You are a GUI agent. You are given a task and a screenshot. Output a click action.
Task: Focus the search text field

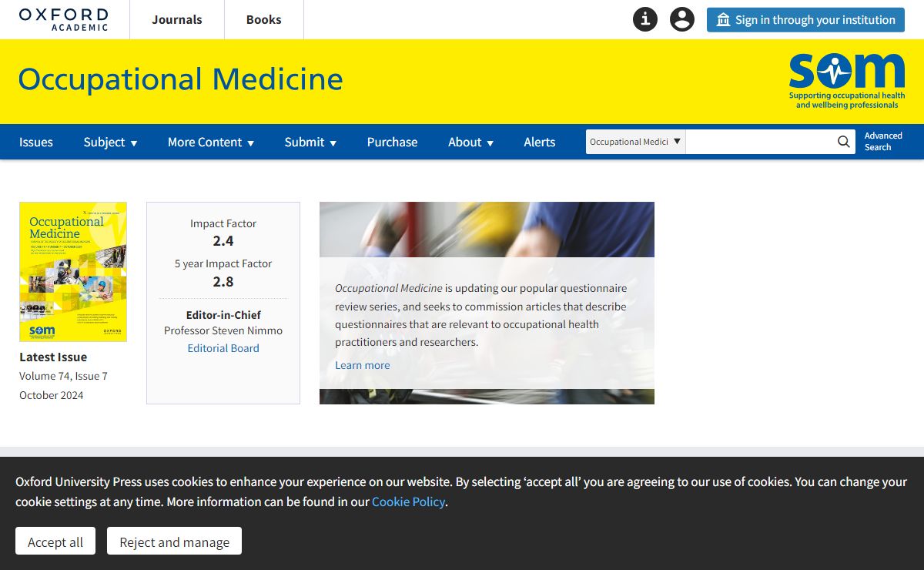pos(760,142)
